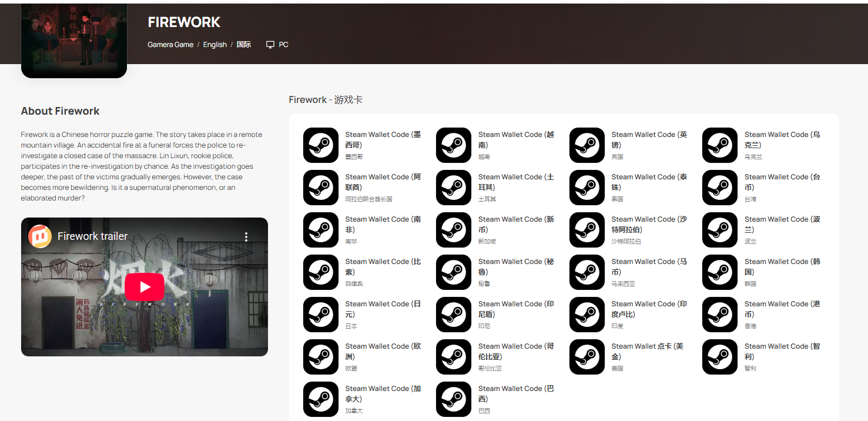Click the English language link
Viewport: 868px width, 421px height.
215,45
